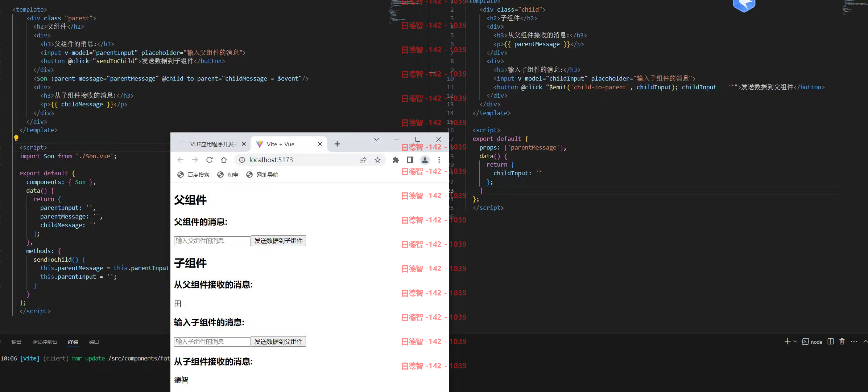Close the VUE应用程序开发 tab
Screen dimensions: 868x392
244,144
